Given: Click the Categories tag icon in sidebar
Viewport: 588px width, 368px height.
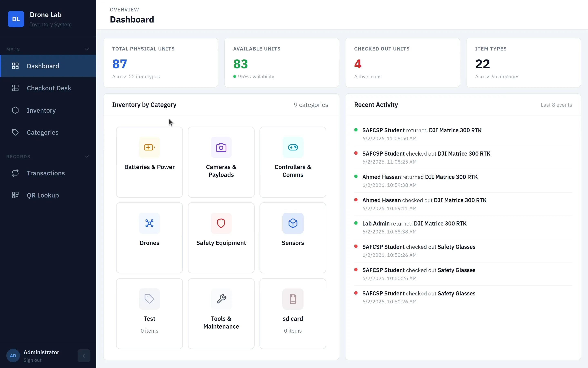Looking at the screenshot, I should pyautogui.click(x=15, y=132).
